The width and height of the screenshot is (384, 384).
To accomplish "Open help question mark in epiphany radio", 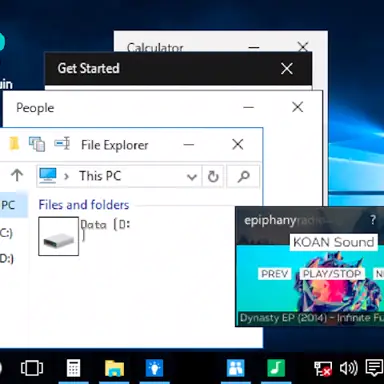I will (x=373, y=220).
